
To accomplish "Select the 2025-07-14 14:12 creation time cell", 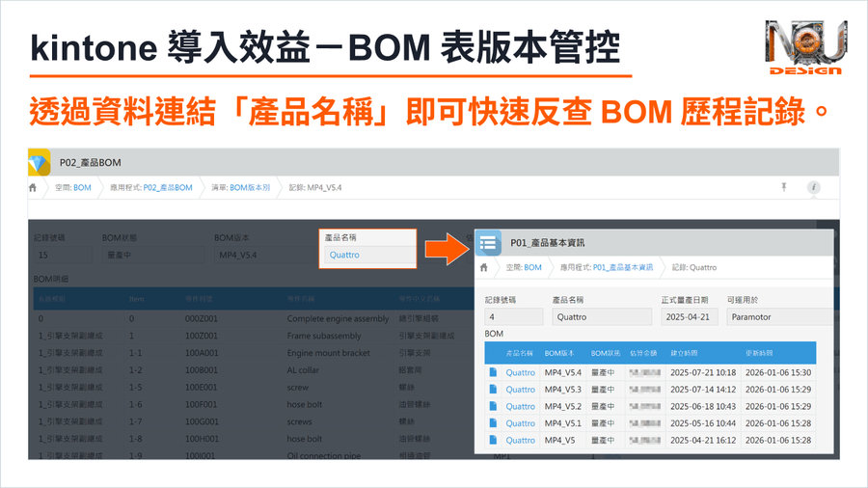I will pyautogui.click(x=703, y=390).
